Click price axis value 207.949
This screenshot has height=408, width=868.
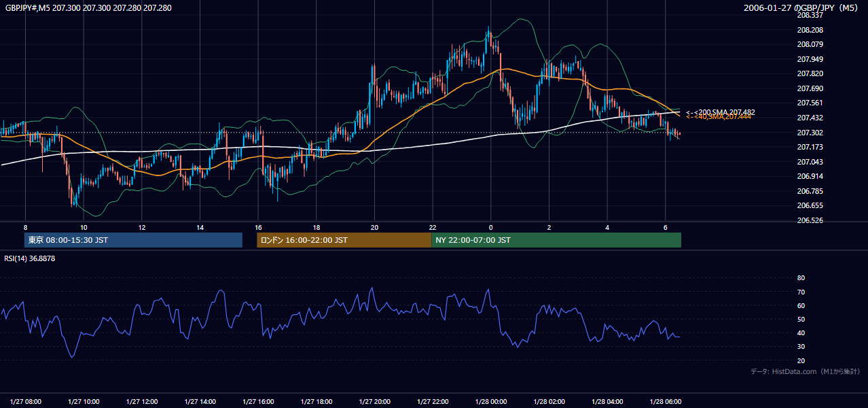pyautogui.click(x=810, y=59)
